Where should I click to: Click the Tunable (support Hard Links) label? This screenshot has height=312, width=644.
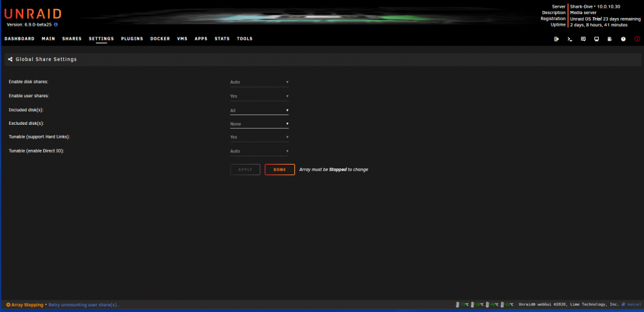click(x=39, y=137)
